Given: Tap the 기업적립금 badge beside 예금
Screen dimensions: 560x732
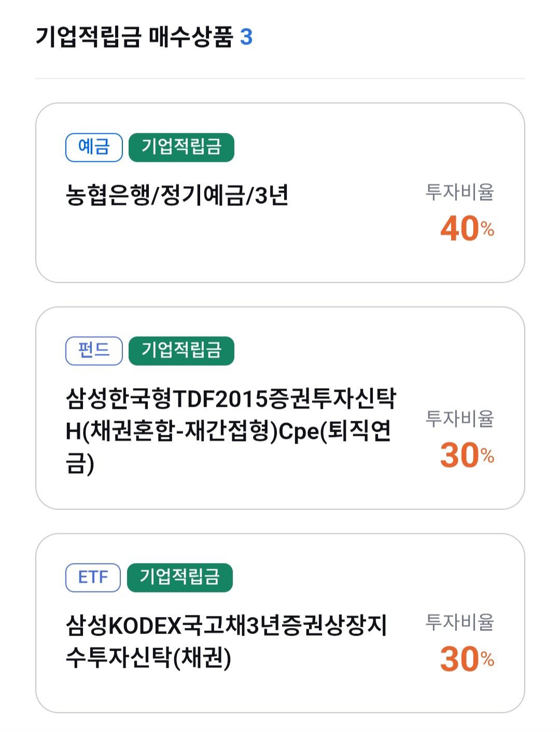Looking at the screenshot, I should (181, 147).
